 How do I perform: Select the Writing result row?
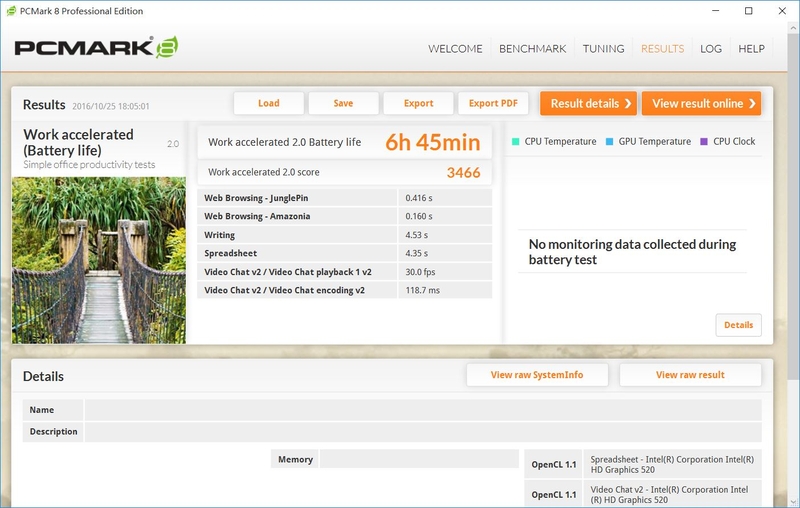point(344,235)
